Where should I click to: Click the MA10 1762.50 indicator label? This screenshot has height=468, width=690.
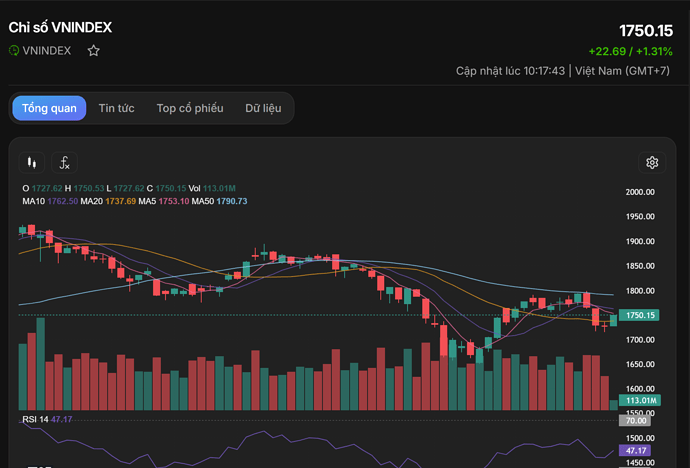tap(50, 201)
